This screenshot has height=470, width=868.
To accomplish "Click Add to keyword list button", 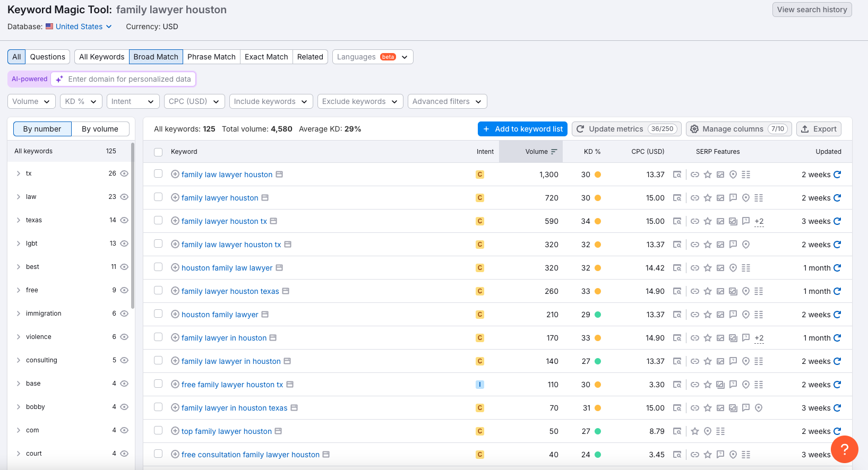I will (x=523, y=129).
